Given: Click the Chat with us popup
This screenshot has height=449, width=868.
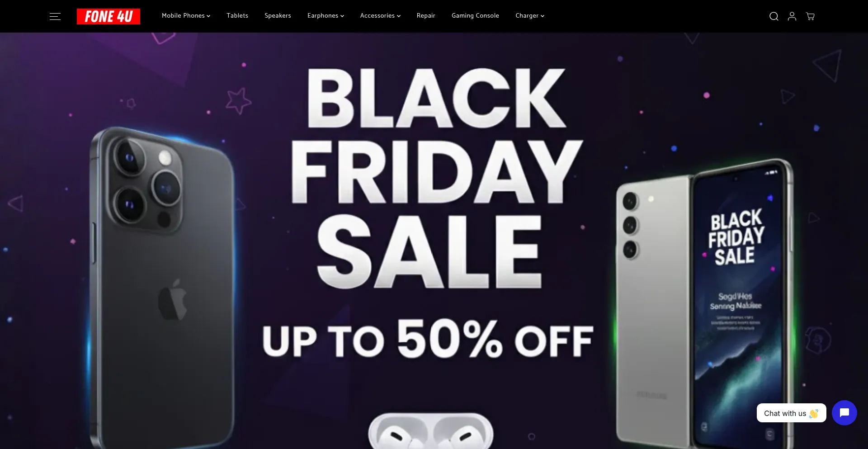Looking at the screenshot, I should click(791, 413).
